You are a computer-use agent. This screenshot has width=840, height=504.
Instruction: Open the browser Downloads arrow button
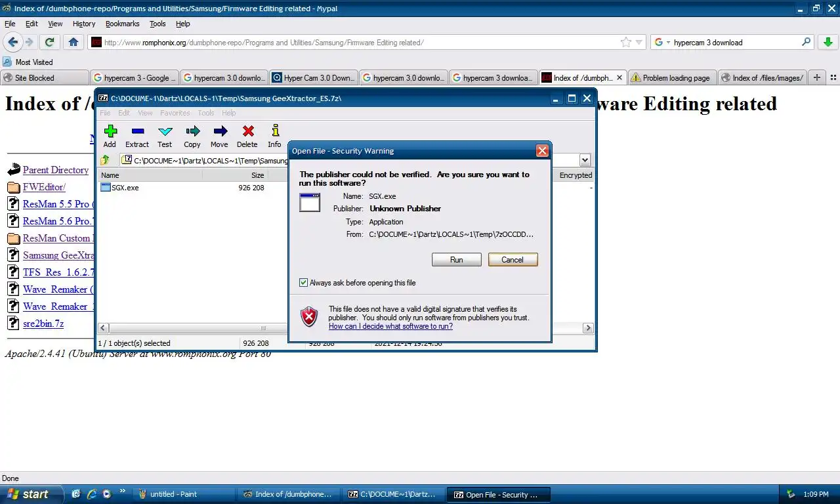(x=828, y=42)
